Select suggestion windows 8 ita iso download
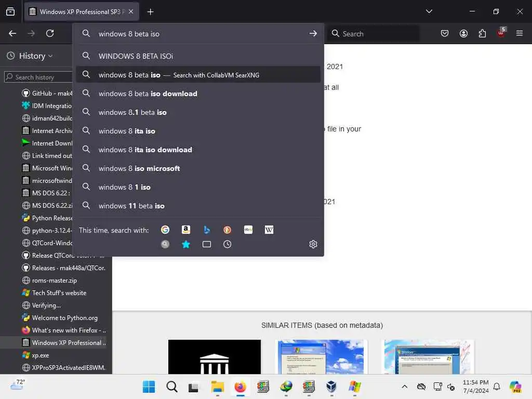Viewport: 532px width, 399px height. tap(198, 150)
